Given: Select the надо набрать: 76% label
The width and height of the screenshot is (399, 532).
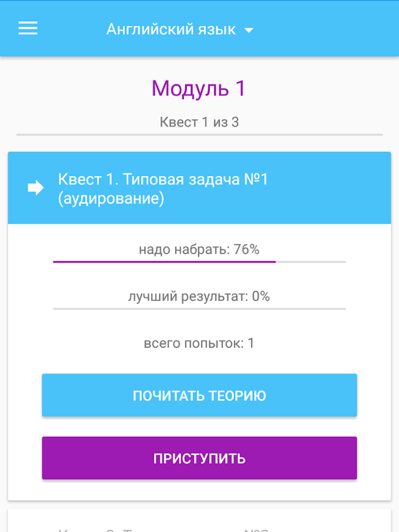Looking at the screenshot, I should [x=199, y=249].
